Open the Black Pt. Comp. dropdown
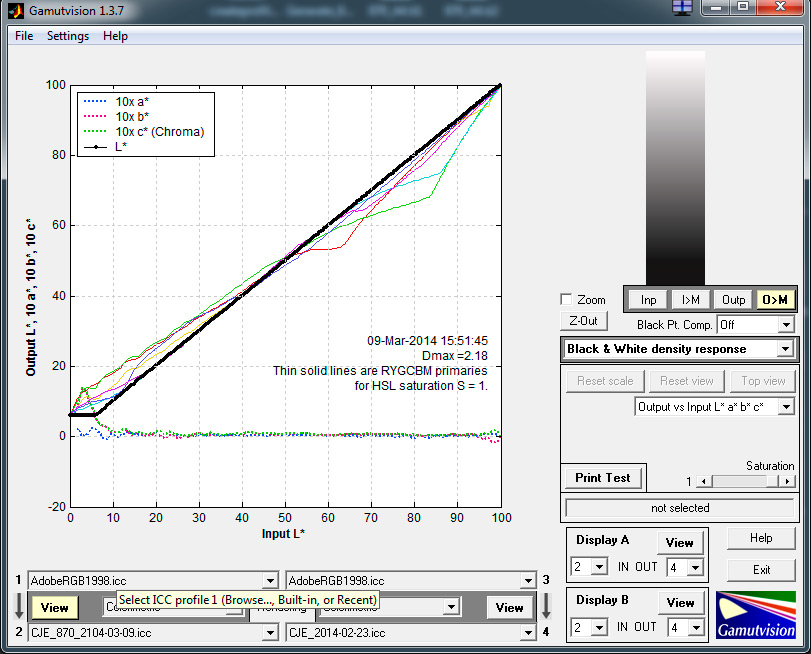 coord(785,325)
